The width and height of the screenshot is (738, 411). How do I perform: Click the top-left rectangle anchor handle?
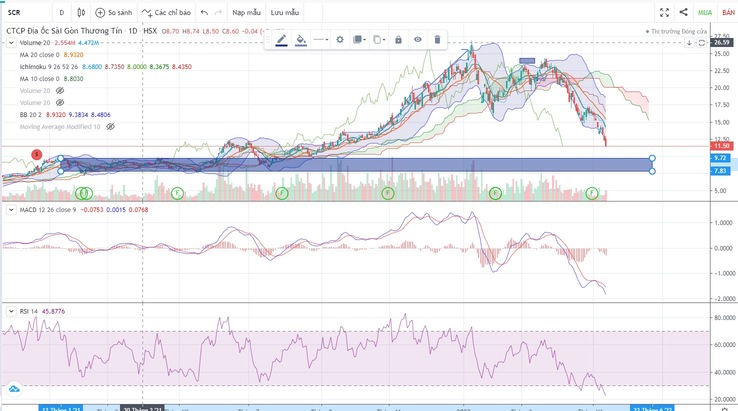[x=61, y=158]
